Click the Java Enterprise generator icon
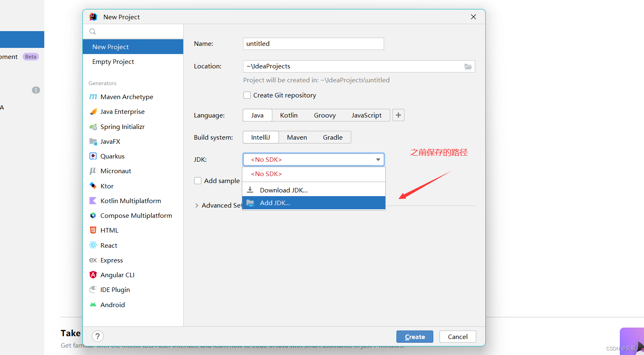 [x=93, y=111]
